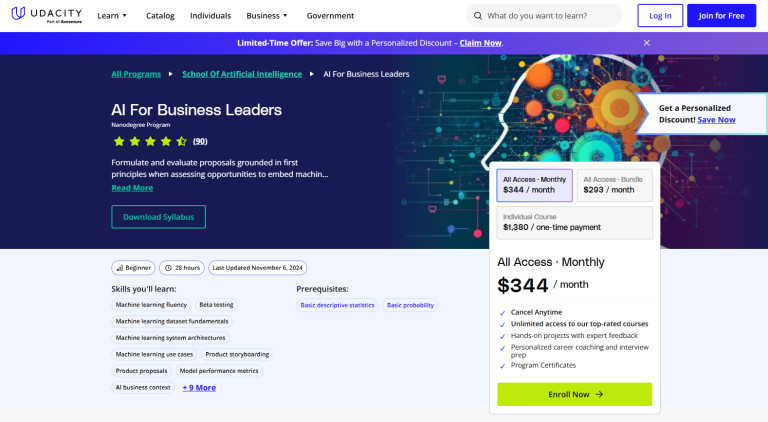Expand description with Read More

point(132,188)
